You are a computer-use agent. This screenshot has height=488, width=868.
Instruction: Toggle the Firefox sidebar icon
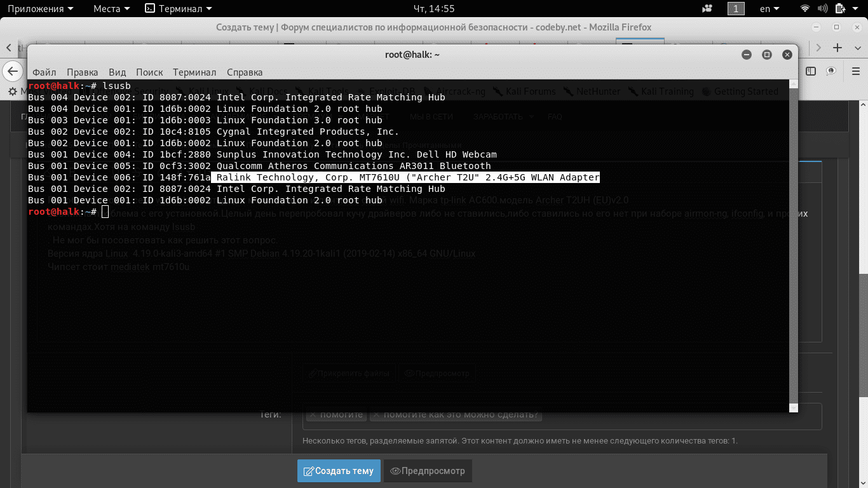coord(811,71)
